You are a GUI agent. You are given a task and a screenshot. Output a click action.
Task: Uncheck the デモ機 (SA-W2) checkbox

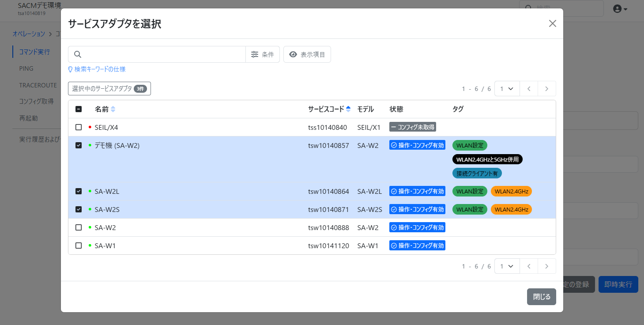79,145
